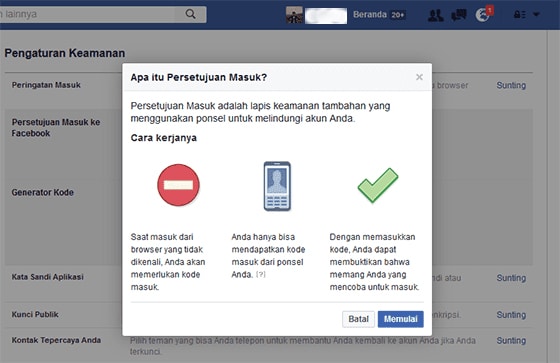Click the red no-entry icon

(x=178, y=185)
